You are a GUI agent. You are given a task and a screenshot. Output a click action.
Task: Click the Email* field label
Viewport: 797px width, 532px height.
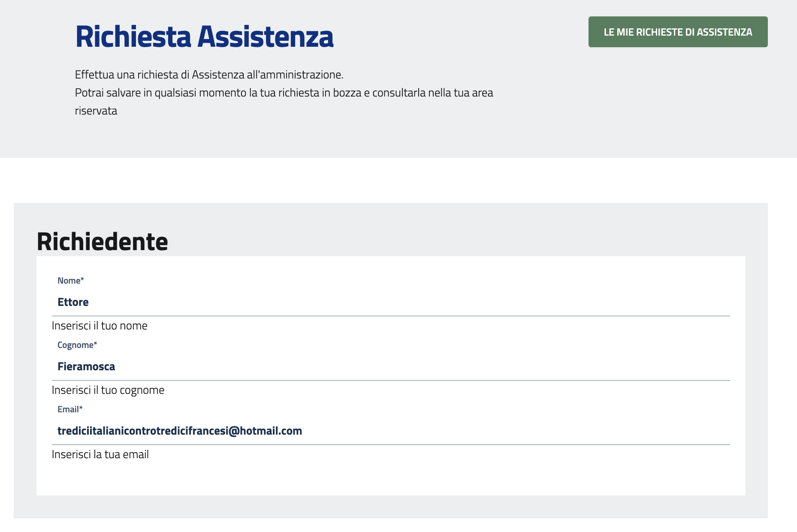[70, 409]
